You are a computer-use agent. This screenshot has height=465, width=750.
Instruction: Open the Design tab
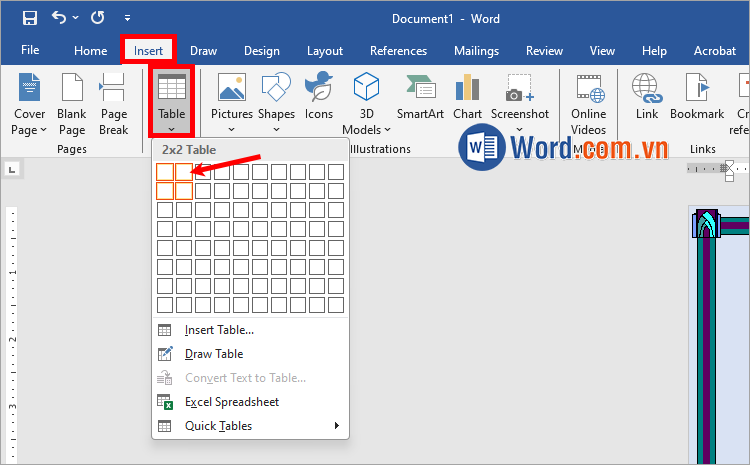coord(262,51)
